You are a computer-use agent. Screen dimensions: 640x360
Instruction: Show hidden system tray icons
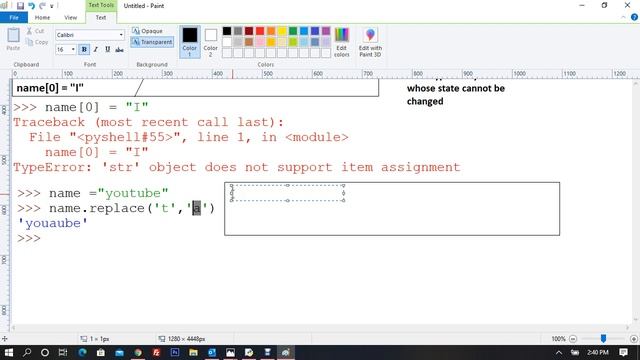559,353
